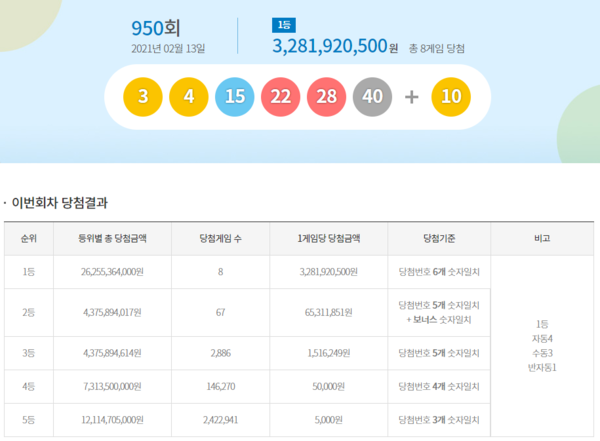Click the 1게임당 당첨금액 column header
This screenshot has width=600, height=441.
pos(329,239)
